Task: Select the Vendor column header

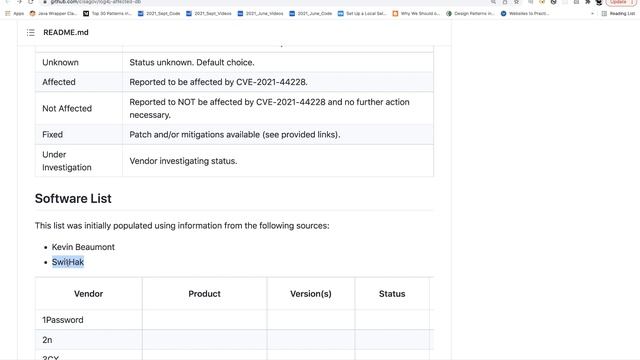Action: pyautogui.click(x=89, y=294)
